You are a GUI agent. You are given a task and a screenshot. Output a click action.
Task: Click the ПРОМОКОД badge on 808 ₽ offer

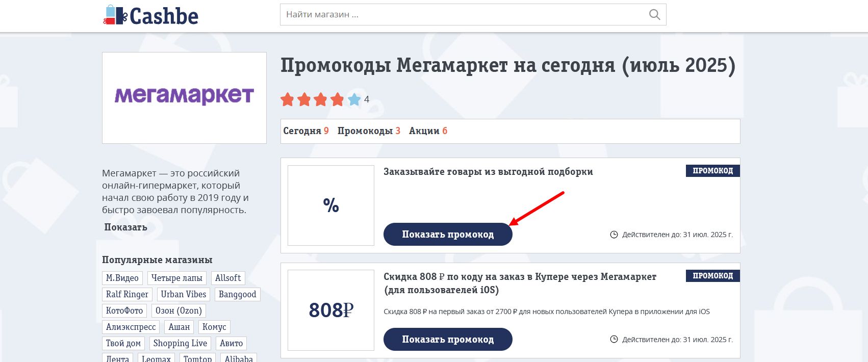click(x=713, y=276)
